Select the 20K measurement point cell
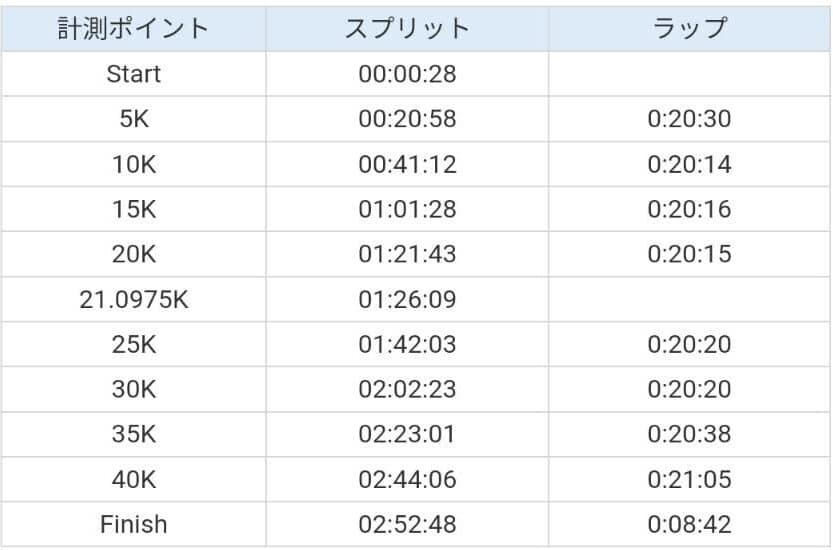This screenshot has height=550, width=833. 134,254
